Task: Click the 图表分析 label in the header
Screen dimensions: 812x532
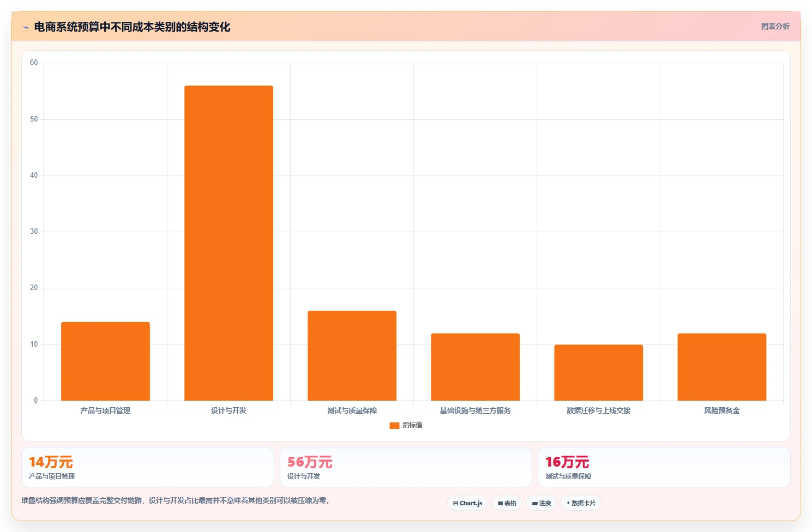Action: (x=775, y=26)
